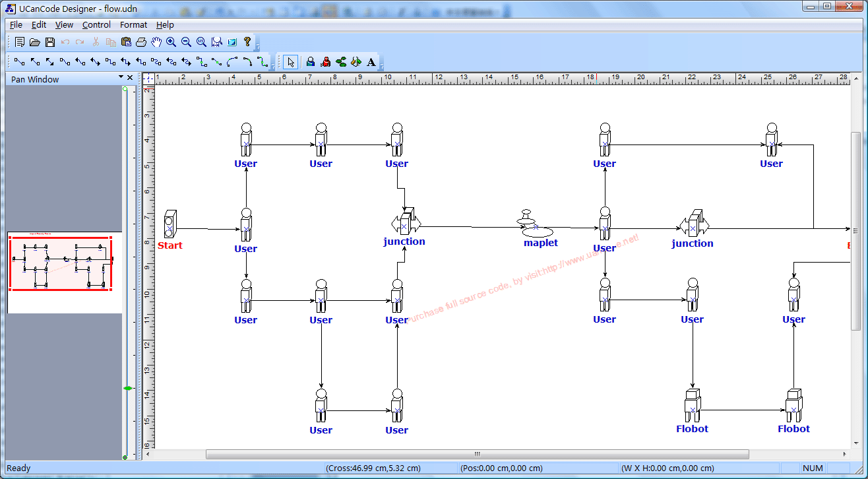Open the link toolbar options arrow

(273, 66)
